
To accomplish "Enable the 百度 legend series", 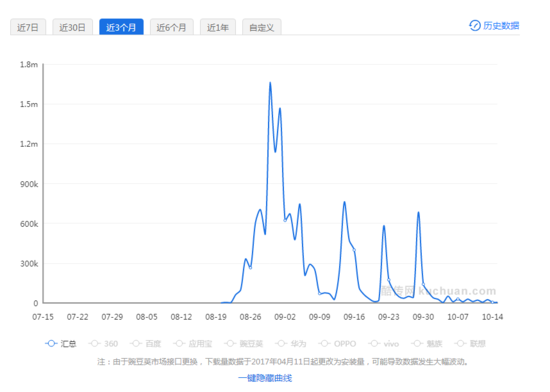I will (136, 344).
